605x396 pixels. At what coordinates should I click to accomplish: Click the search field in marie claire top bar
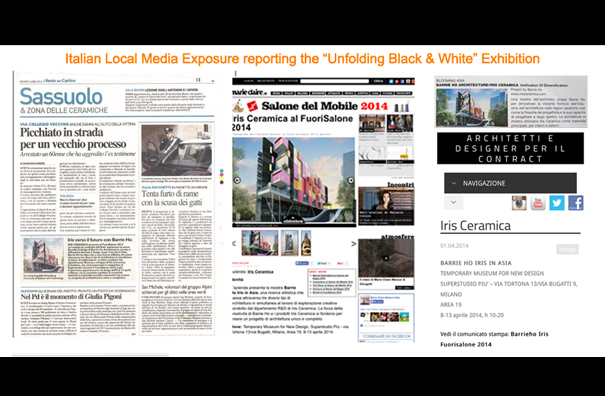335,81
